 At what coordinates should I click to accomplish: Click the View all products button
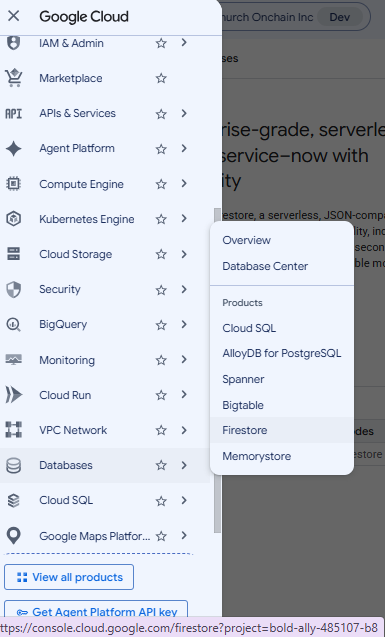(69, 577)
